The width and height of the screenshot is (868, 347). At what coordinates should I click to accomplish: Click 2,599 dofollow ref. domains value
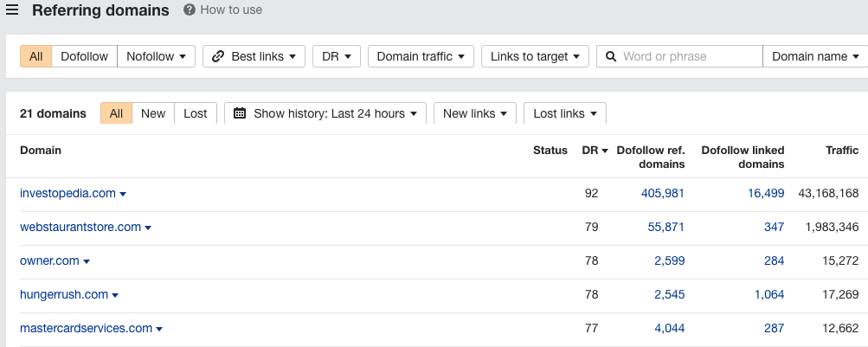(x=669, y=260)
